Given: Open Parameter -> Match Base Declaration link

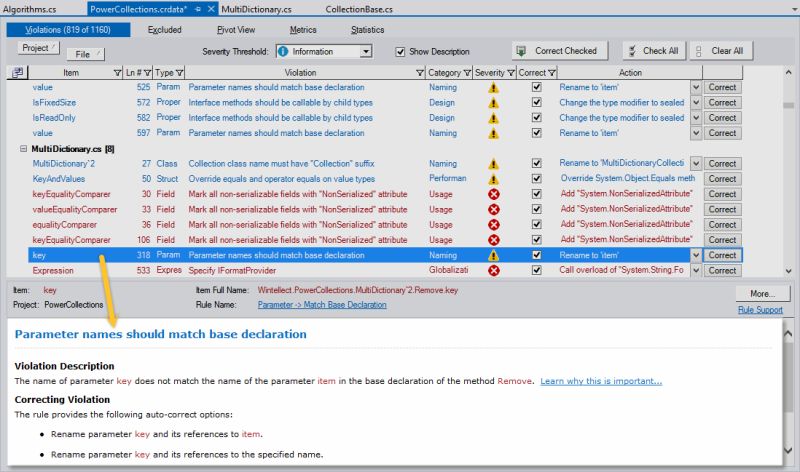Looking at the screenshot, I should coord(322,305).
